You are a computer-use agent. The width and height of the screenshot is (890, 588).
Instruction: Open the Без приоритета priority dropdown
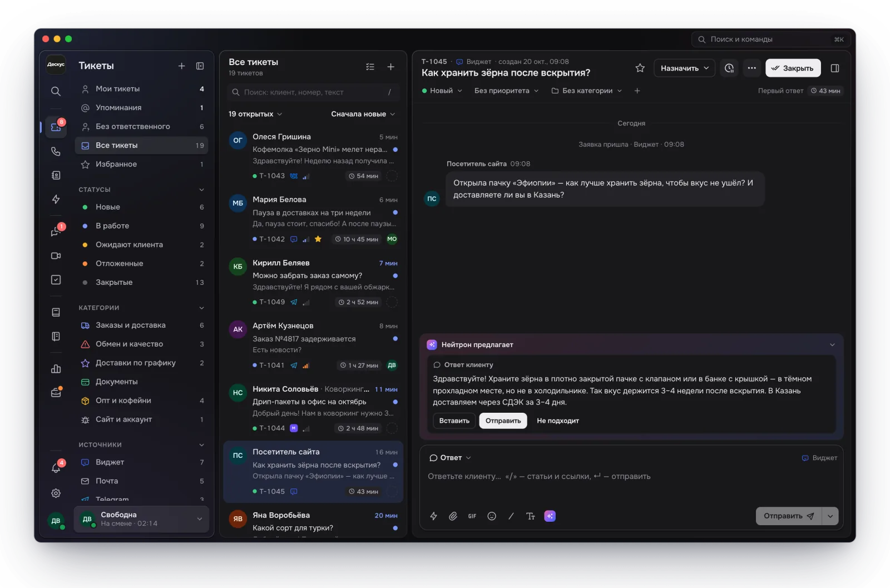506,91
